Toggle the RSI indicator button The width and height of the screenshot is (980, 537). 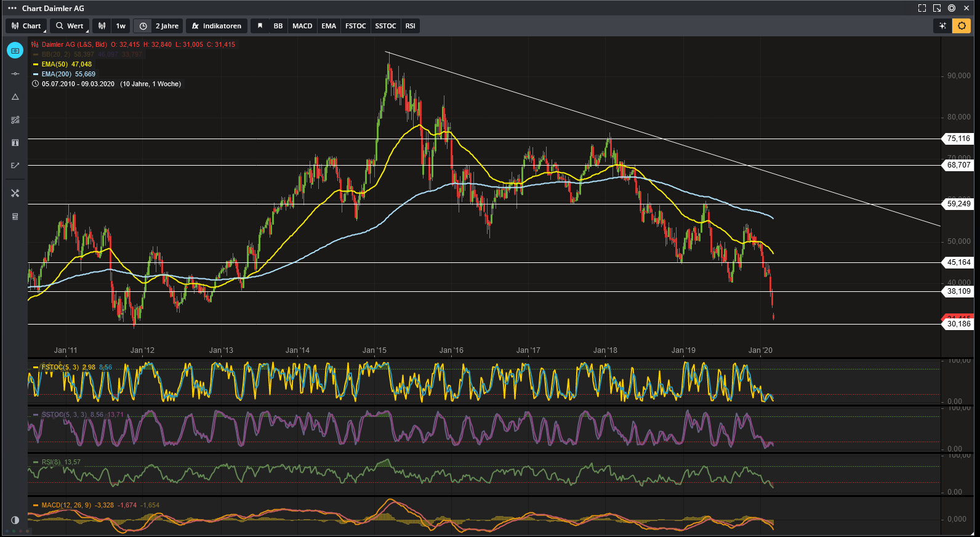[410, 26]
